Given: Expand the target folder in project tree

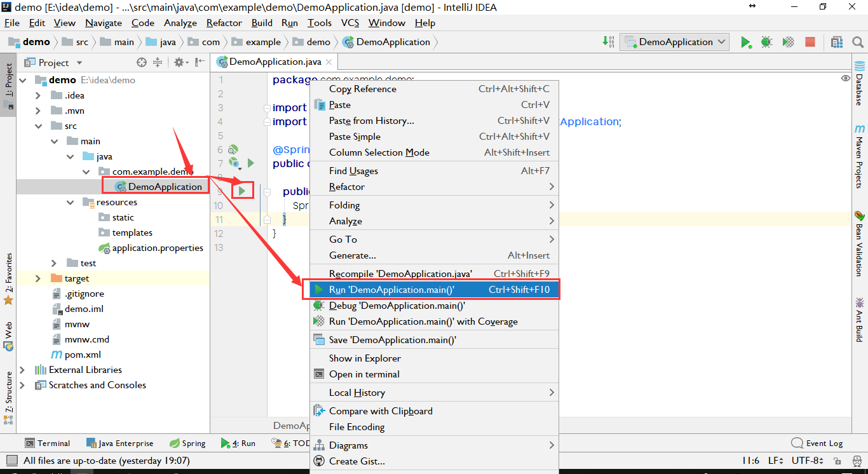Looking at the screenshot, I should 38,278.
